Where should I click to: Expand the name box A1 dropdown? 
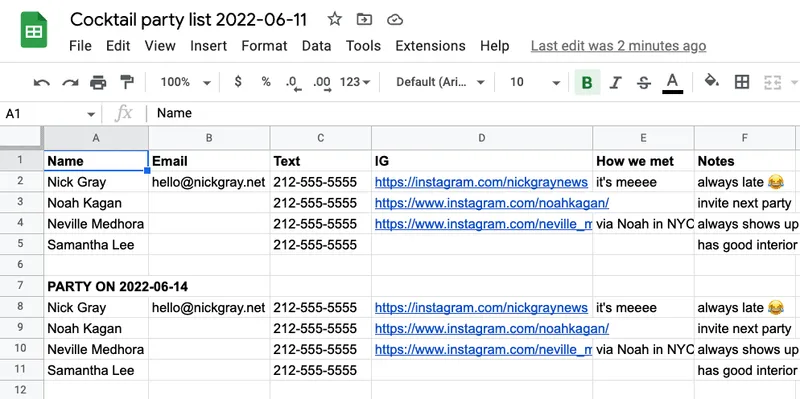(x=91, y=114)
